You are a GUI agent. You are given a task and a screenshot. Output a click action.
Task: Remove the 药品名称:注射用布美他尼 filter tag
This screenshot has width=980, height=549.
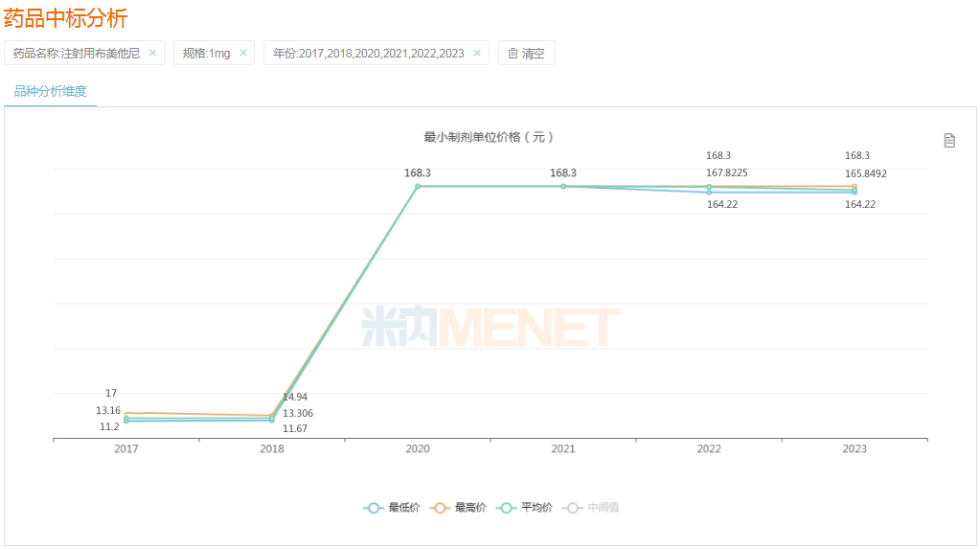[152, 54]
